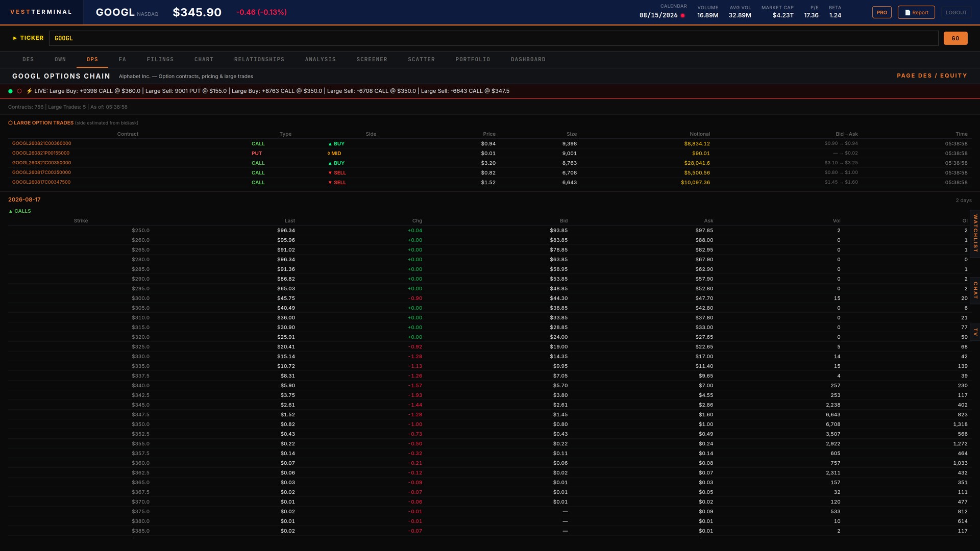Open the TV side panel
Viewport: 980px width, 551px height.
tap(975, 332)
